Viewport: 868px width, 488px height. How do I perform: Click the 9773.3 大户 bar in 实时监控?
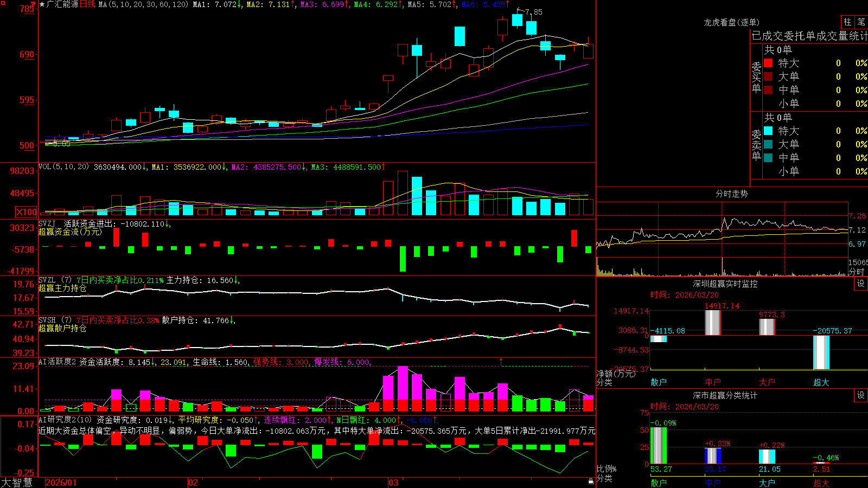pos(767,327)
